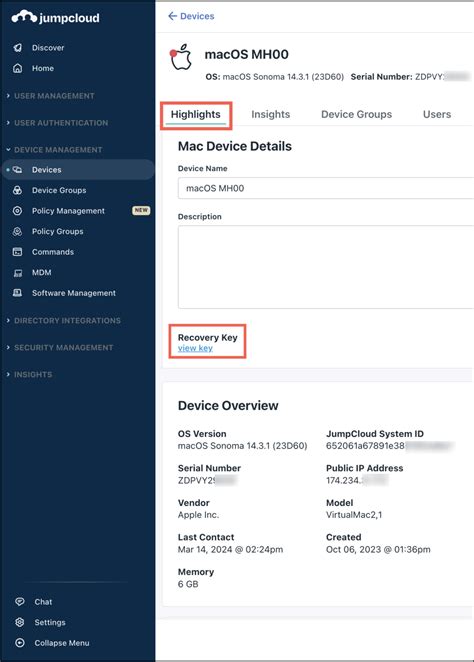The image size is (474, 662).
Task: Open the MDM sidebar icon
Action: click(x=17, y=273)
